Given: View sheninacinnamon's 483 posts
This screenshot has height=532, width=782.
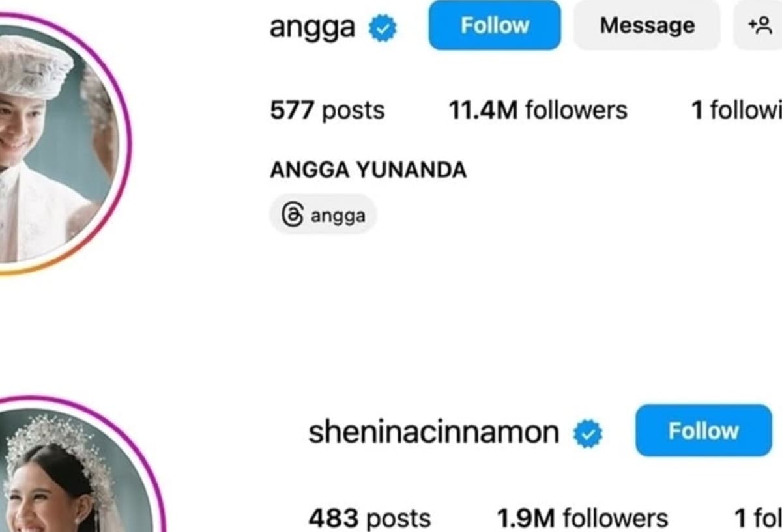Looking at the screenshot, I should pos(369,518).
